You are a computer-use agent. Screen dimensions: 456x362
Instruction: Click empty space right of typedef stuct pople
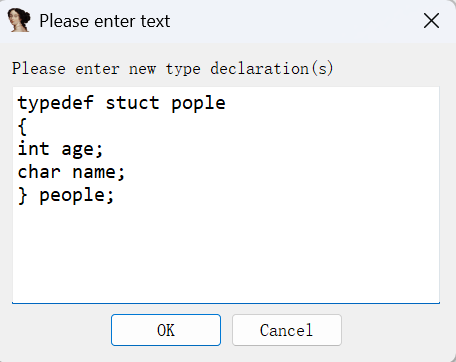point(330,103)
